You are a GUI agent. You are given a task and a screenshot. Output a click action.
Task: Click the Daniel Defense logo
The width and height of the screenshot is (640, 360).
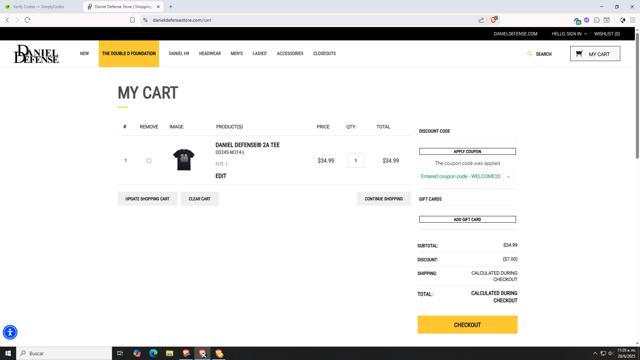(36, 54)
